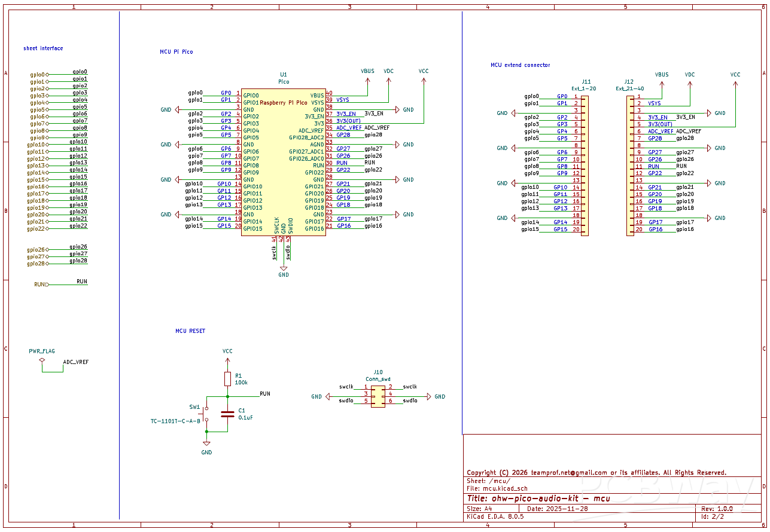
Task: Click the U1 Raspberry Pi Pico body
Action: click(284, 161)
